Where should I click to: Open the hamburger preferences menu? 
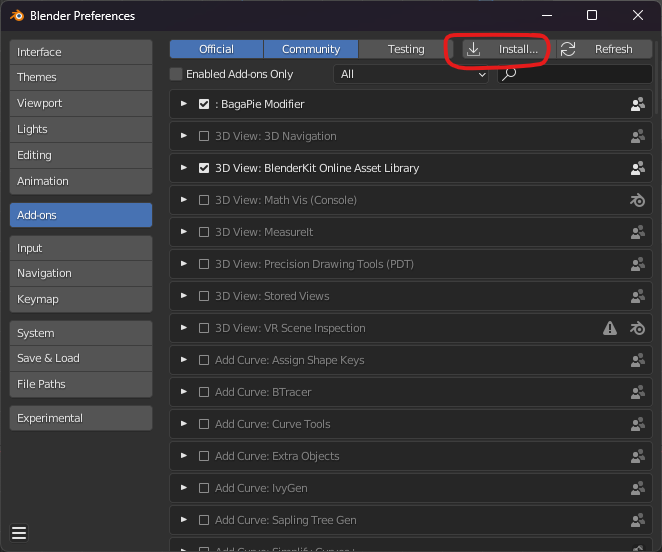(x=19, y=533)
